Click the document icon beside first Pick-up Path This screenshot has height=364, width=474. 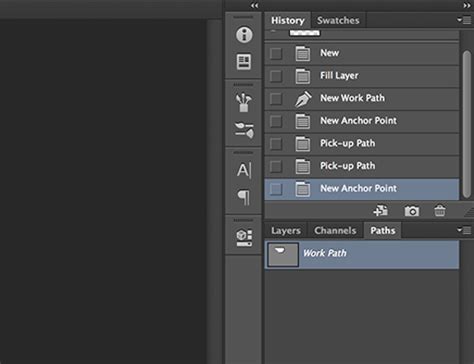coord(302,144)
